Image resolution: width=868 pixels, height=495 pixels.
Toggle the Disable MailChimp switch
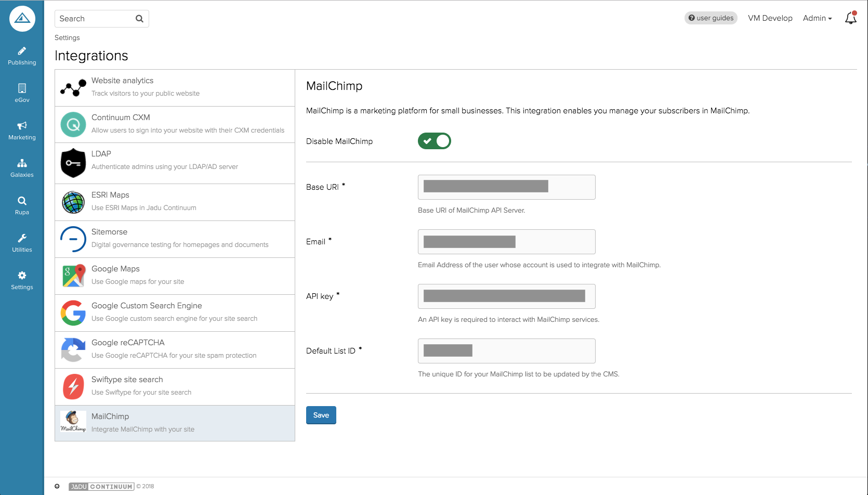(434, 141)
